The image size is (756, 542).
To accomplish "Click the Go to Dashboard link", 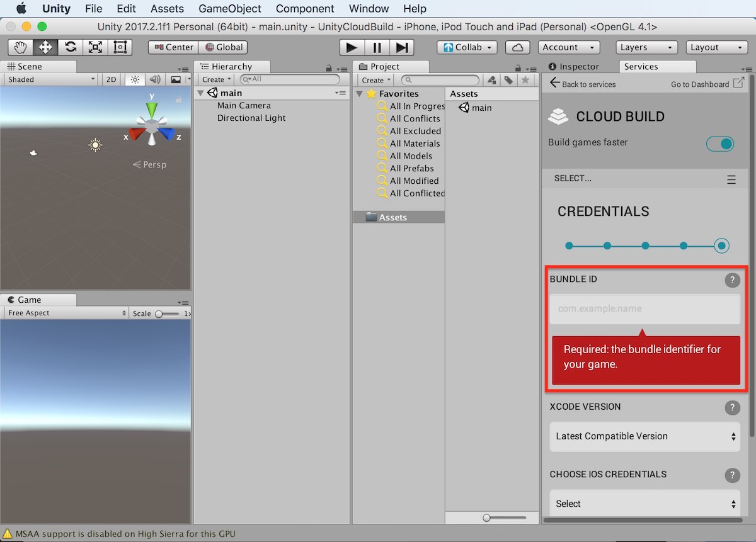I will point(707,84).
